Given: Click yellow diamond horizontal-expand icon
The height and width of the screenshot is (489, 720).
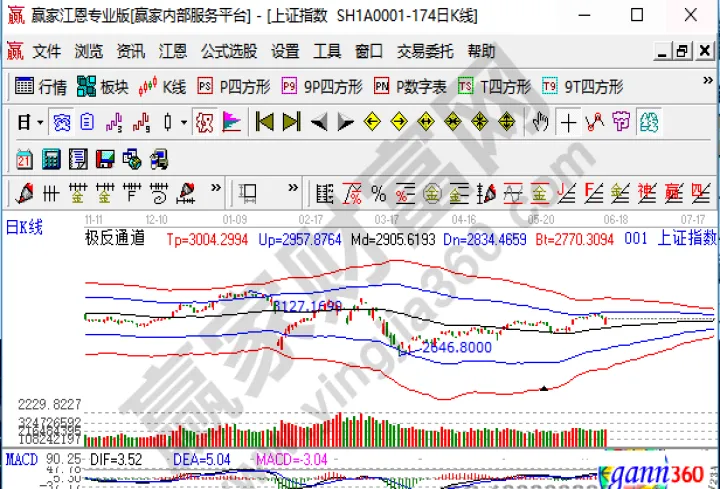Looking at the screenshot, I should point(426,122).
